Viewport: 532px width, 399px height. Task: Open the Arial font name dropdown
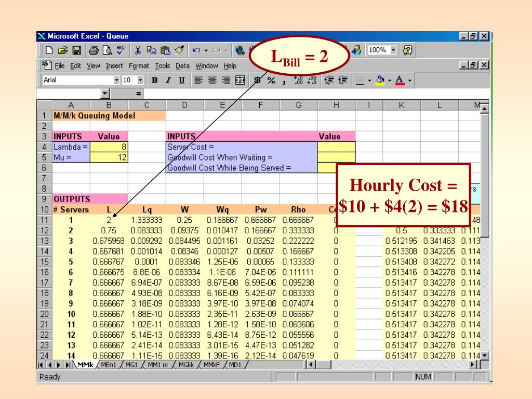click(x=116, y=80)
